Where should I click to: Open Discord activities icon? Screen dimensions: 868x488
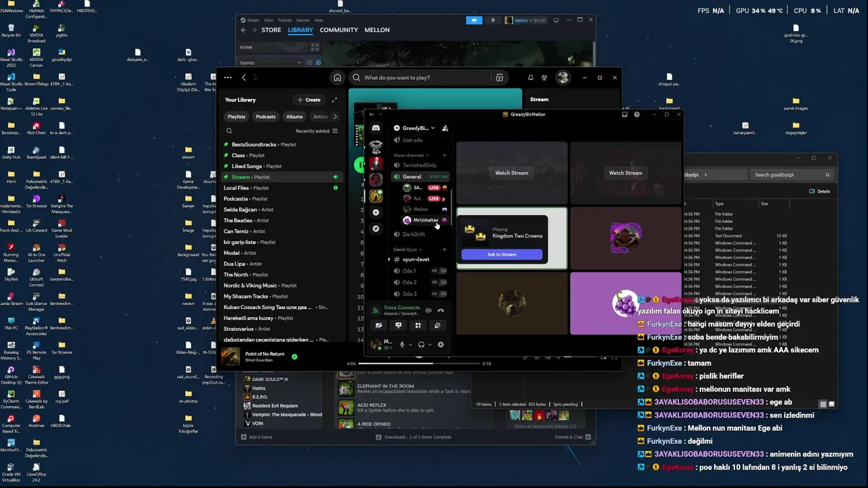point(418,325)
